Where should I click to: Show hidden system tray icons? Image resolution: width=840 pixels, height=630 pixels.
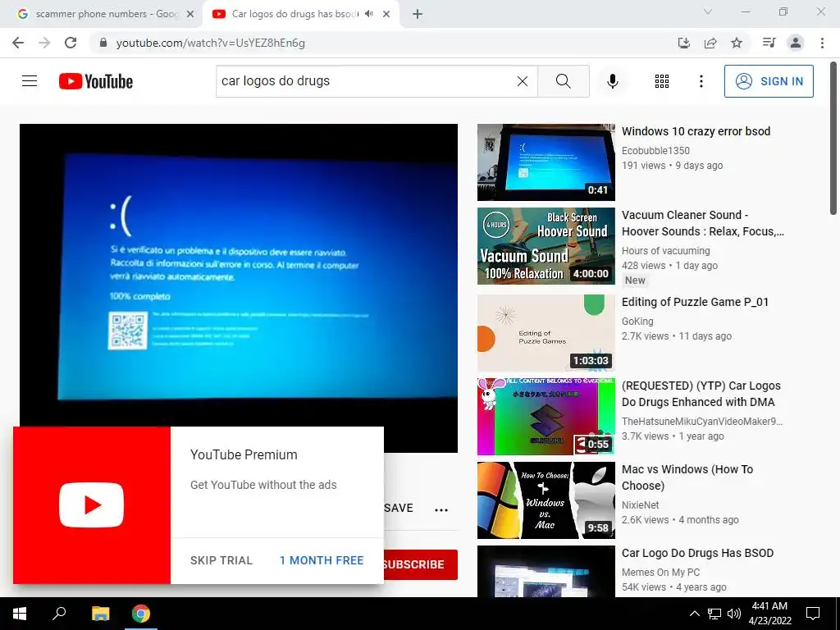[694, 614]
